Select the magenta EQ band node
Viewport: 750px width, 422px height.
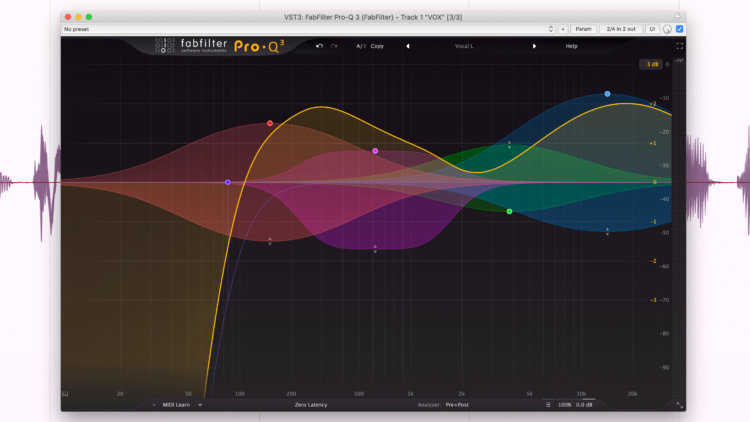click(375, 151)
